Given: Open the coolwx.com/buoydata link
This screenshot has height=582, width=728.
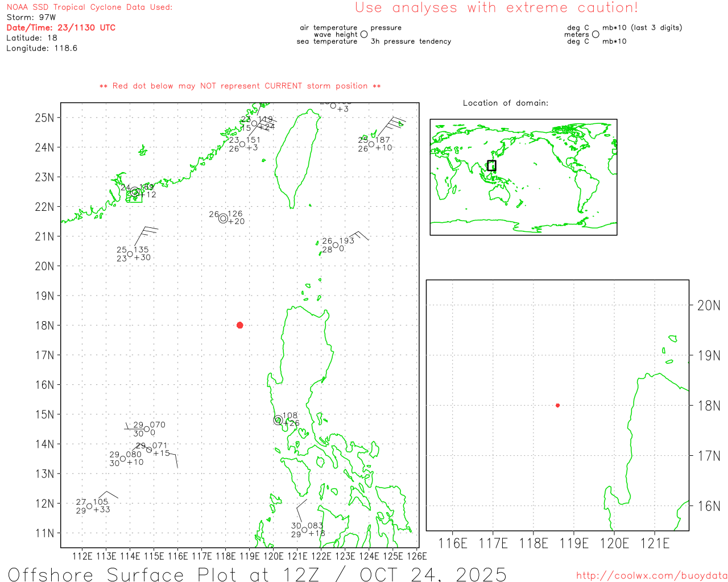Looking at the screenshot, I should pos(651,576).
